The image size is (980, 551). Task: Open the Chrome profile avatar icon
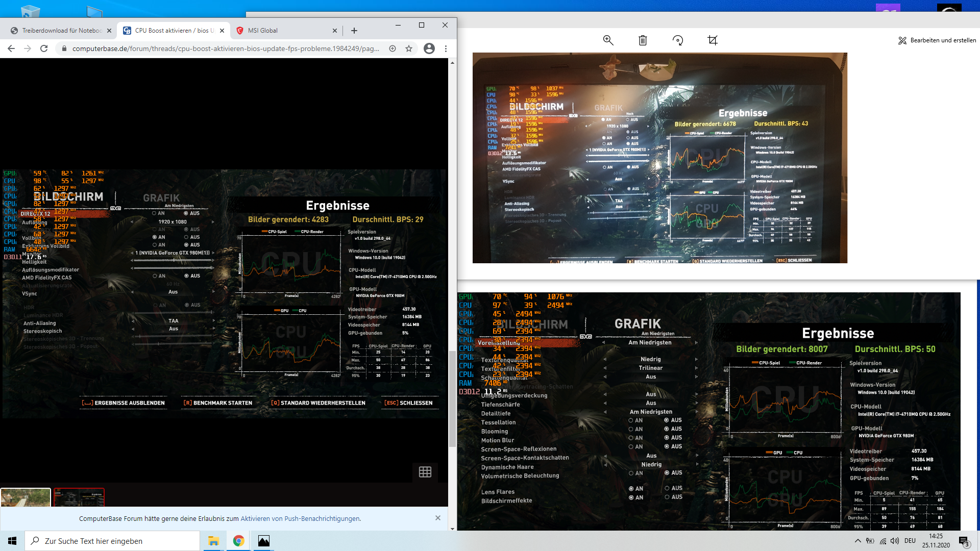(429, 48)
